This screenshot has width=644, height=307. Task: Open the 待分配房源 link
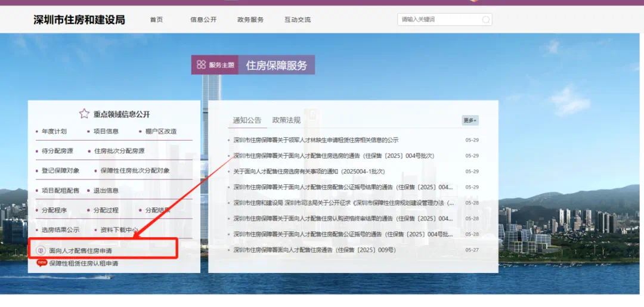click(x=57, y=151)
